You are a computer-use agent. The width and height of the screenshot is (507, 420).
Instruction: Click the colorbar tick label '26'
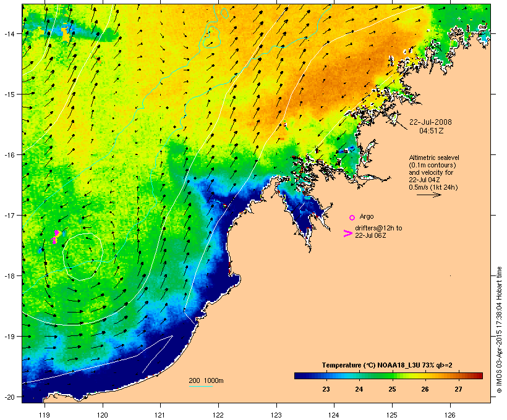pos(425,389)
